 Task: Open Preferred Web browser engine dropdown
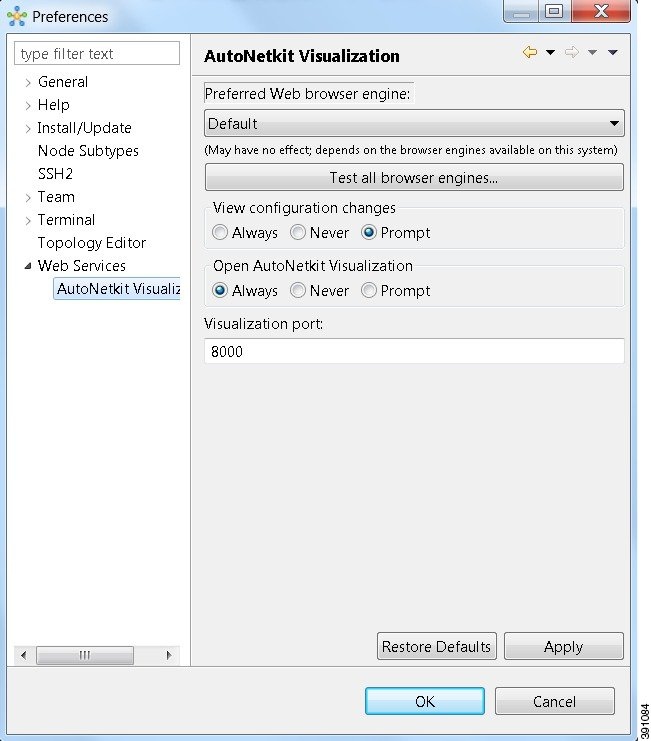pyautogui.click(x=414, y=123)
